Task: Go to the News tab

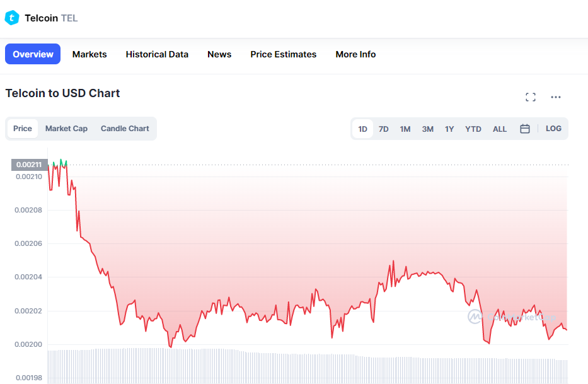Action: pyautogui.click(x=219, y=54)
